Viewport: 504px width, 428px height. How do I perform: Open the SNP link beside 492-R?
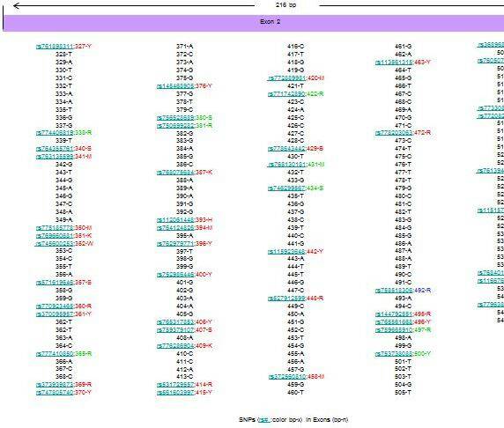point(394,291)
